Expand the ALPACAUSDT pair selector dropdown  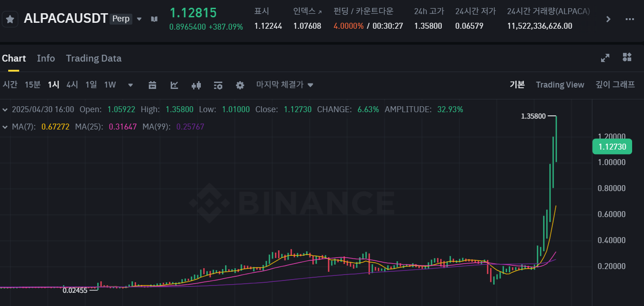pyautogui.click(x=139, y=19)
